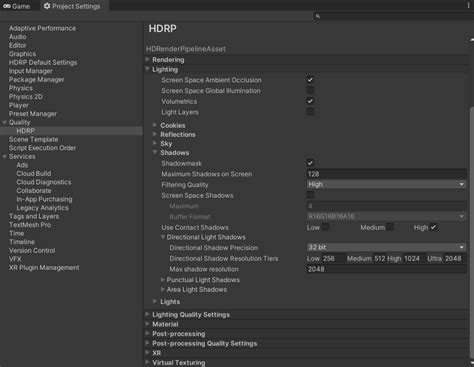474x367 pixels.
Task: Open Player settings
Action: tap(19, 105)
